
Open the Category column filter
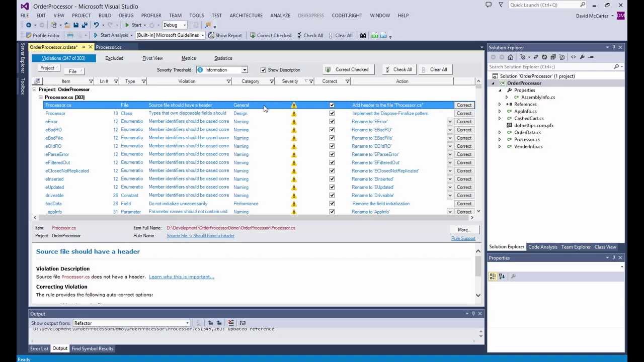272,81
